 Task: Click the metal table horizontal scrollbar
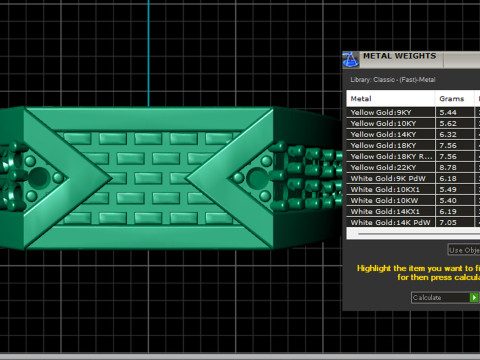413,233
